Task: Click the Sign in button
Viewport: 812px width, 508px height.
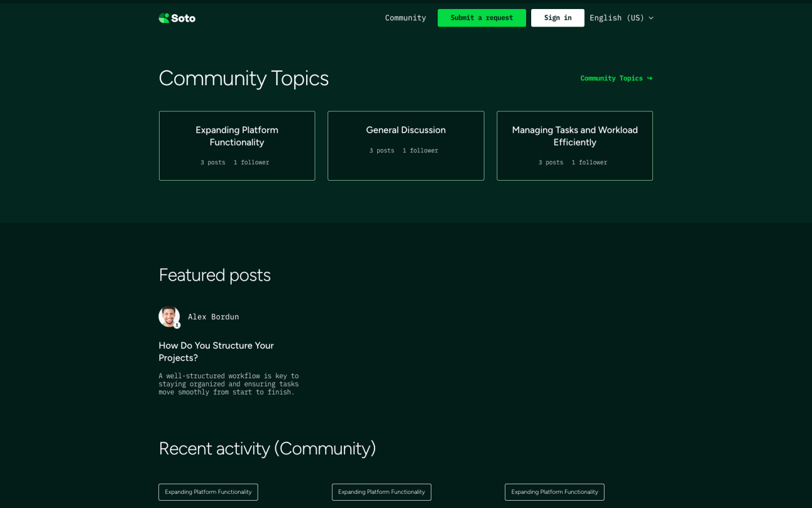Action: coord(557,18)
